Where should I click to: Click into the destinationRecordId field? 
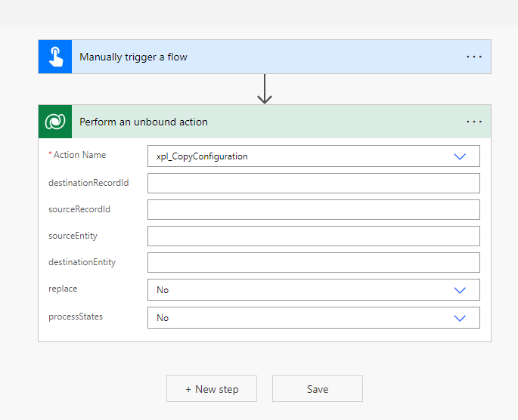tap(314, 183)
